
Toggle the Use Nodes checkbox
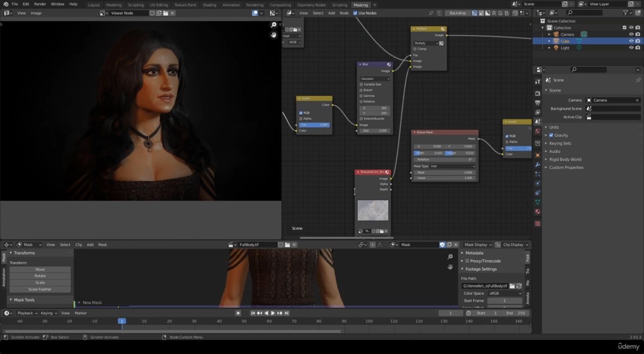pyautogui.click(x=355, y=13)
